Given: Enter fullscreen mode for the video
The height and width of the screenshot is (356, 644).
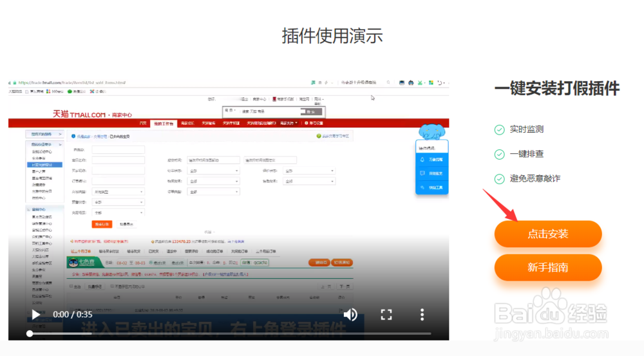Looking at the screenshot, I should (x=386, y=315).
